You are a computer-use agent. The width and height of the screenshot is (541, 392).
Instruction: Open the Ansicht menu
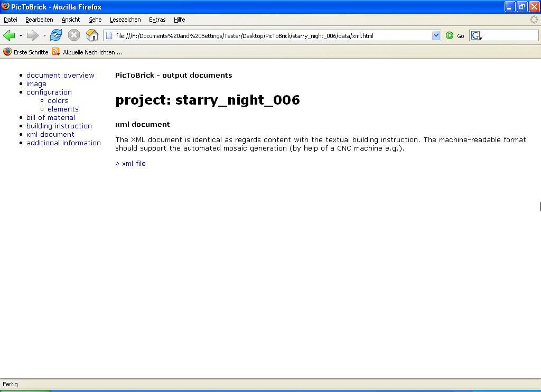70,20
